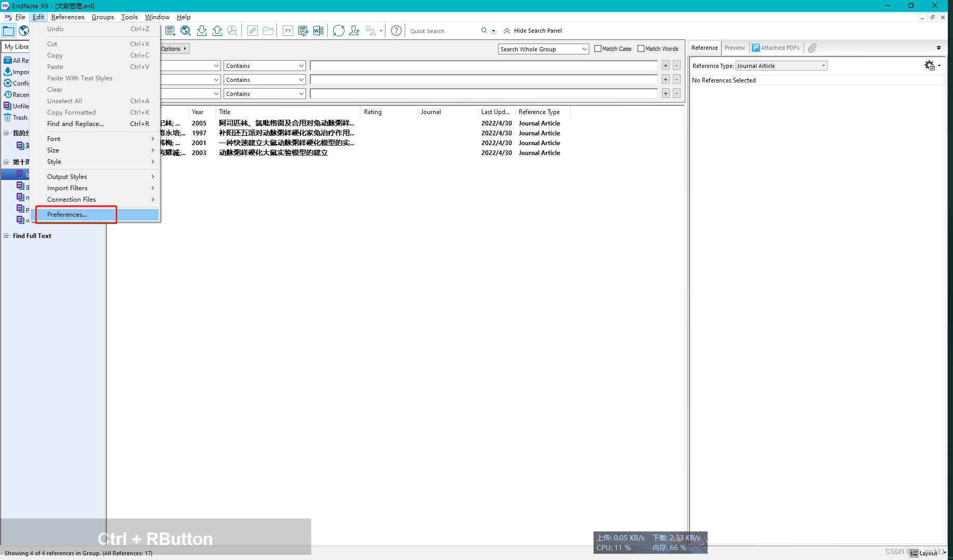Select Unfiled group in sidebar
953x560 pixels.
coord(17,106)
